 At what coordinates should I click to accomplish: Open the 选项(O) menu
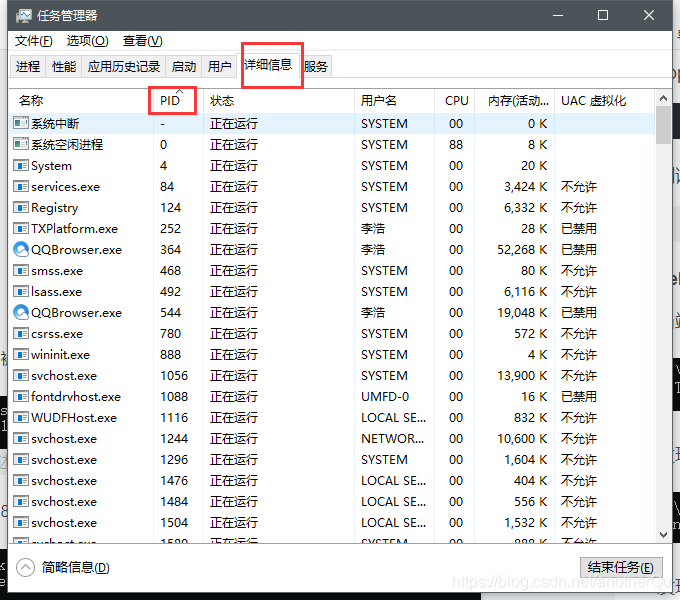point(88,41)
